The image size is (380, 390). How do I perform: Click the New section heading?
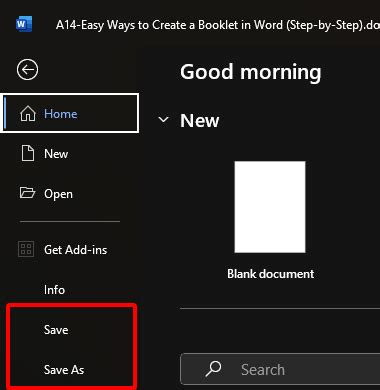point(200,120)
